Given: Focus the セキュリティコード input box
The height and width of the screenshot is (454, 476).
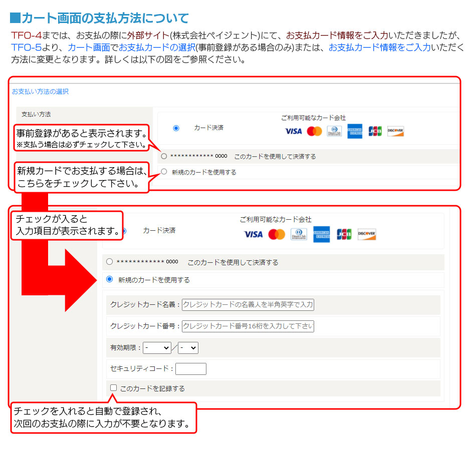Looking at the screenshot, I should click(x=191, y=369).
